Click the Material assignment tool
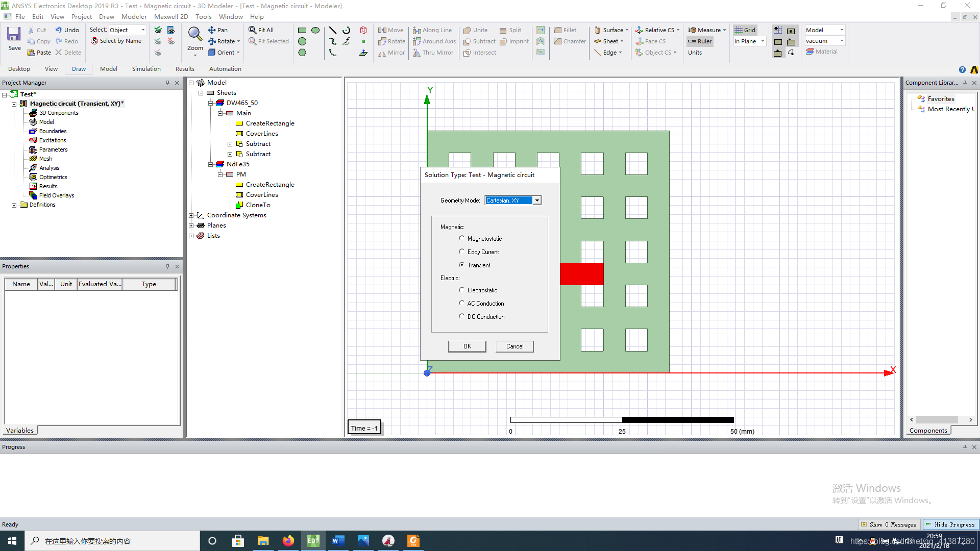Image resolution: width=980 pixels, height=551 pixels. [x=821, y=52]
